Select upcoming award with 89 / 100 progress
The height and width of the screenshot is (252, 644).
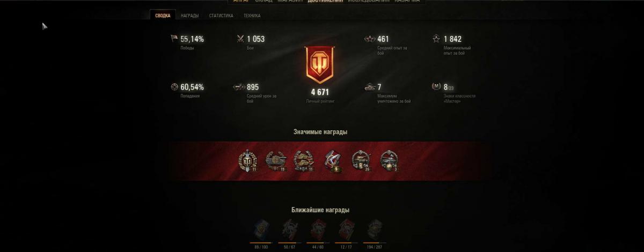pos(262,231)
